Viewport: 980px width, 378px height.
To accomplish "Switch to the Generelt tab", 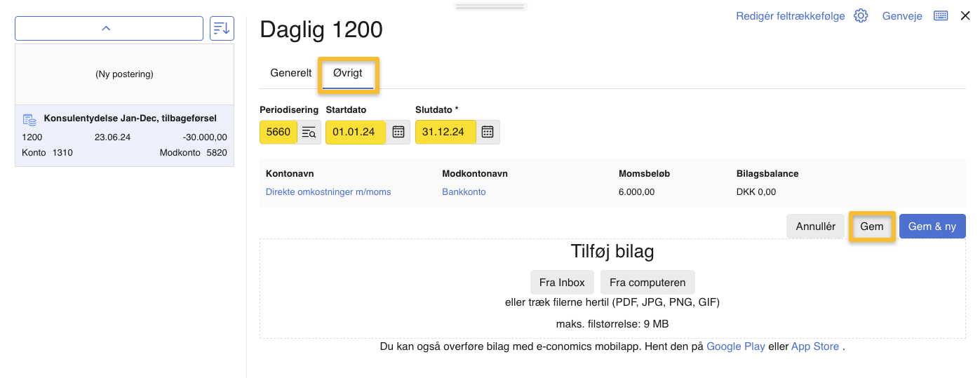I will click(x=291, y=73).
